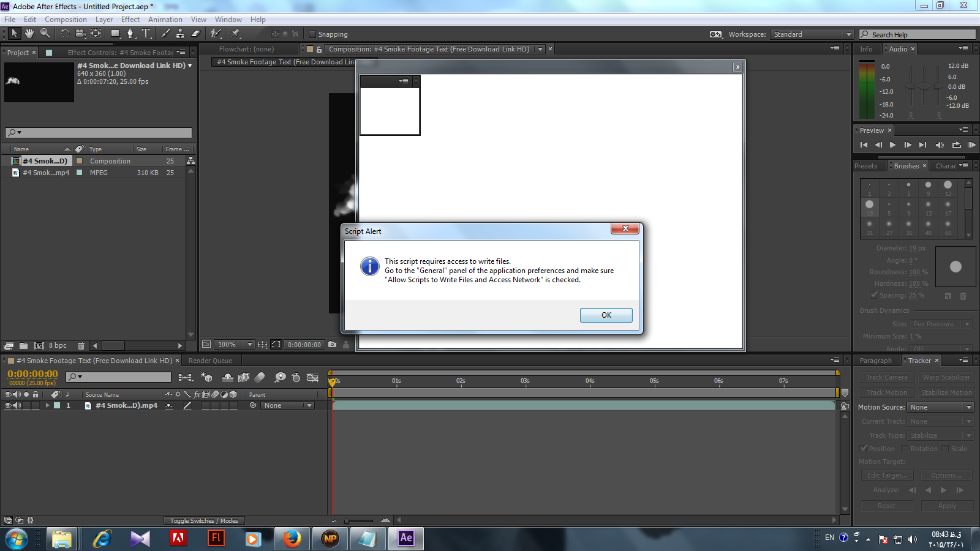980x551 pixels.
Task: Click the Auto-keyframe stopwatch timeline icon
Action: [296, 378]
